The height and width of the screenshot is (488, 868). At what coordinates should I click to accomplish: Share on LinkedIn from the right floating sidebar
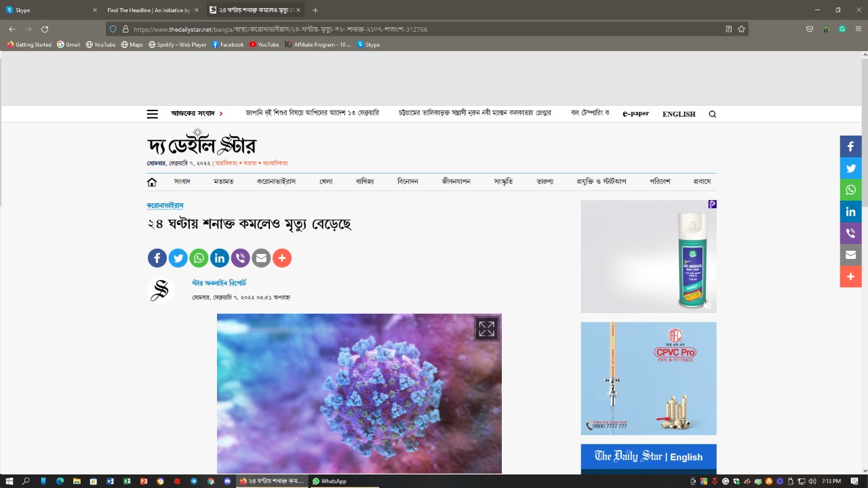(850, 211)
